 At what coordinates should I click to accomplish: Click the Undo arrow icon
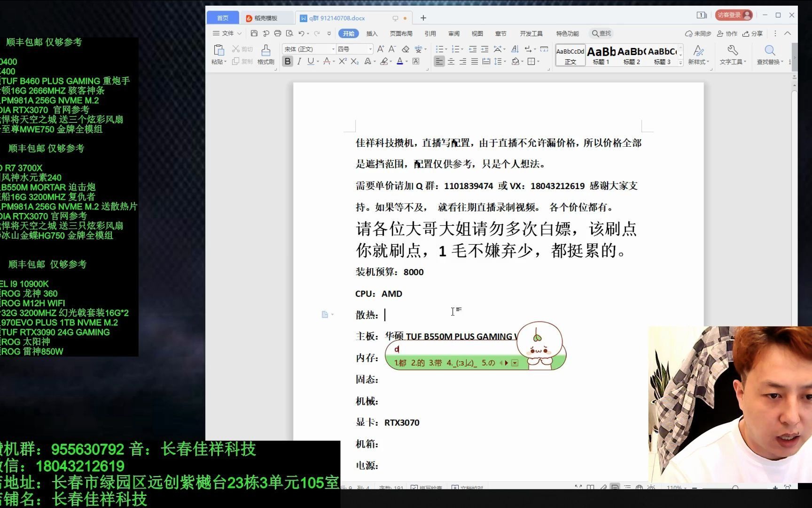[x=301, y=33]
